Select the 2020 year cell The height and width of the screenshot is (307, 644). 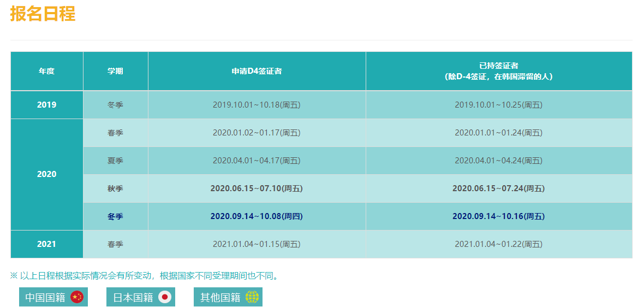point(47,174)
